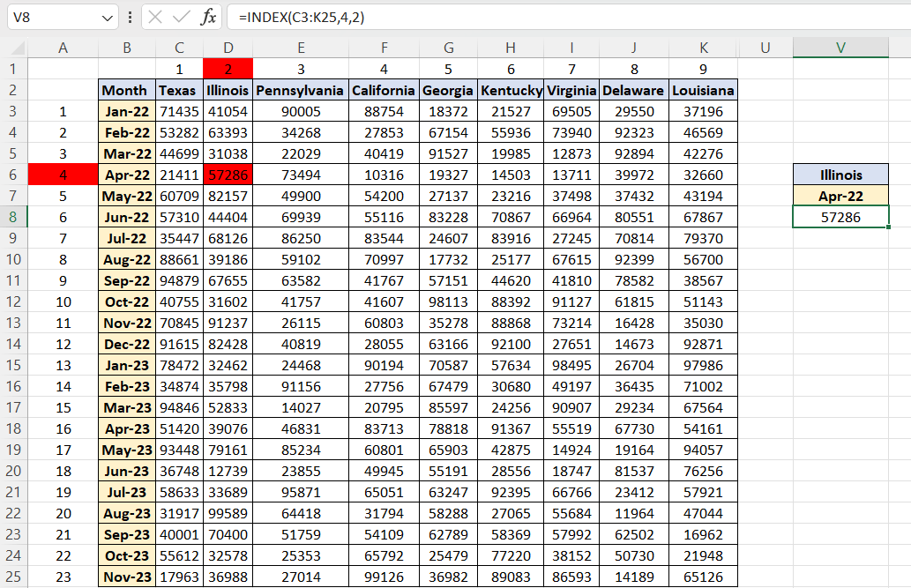Screen dimensions: 911x588
Task: Click the red cell with number 4
Action: [63, 175]
